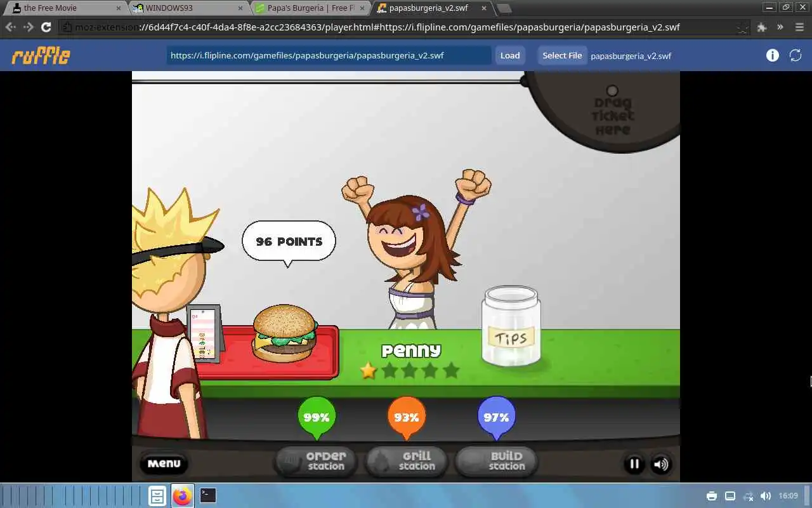Pause the game with the pause button
This screenshot has height=508, width=812.
coord(634,464)
